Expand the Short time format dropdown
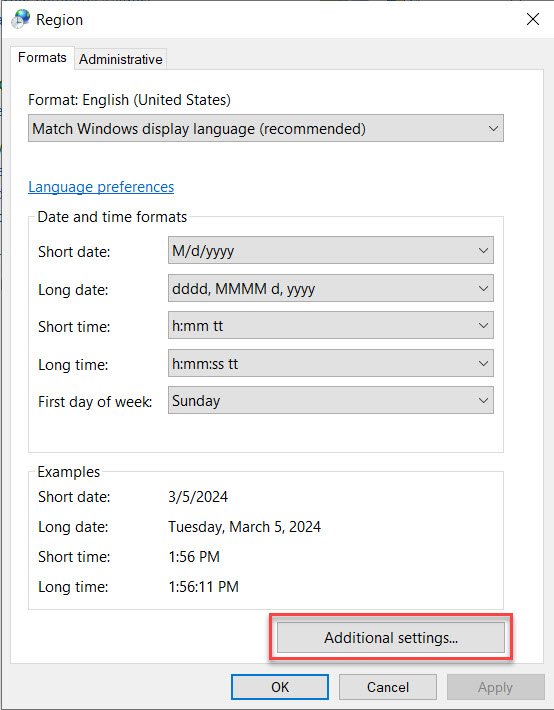554x710 pixels. pyautogui.click(x=331, y=326)
